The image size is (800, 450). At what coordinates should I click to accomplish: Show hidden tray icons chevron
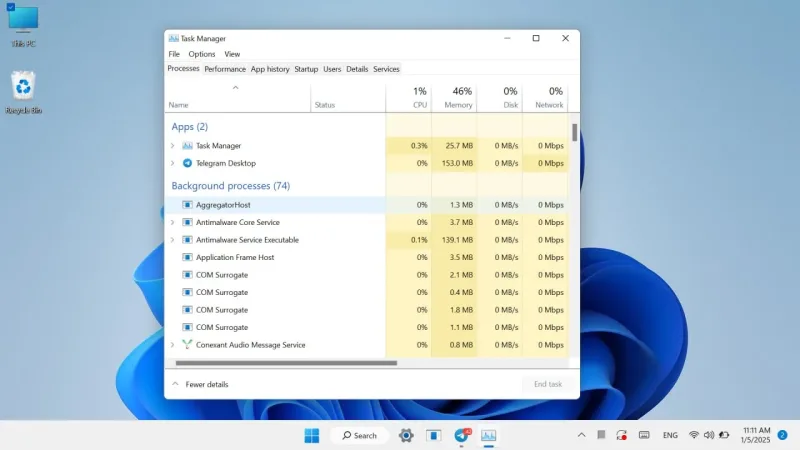click(x=581, y=435)
